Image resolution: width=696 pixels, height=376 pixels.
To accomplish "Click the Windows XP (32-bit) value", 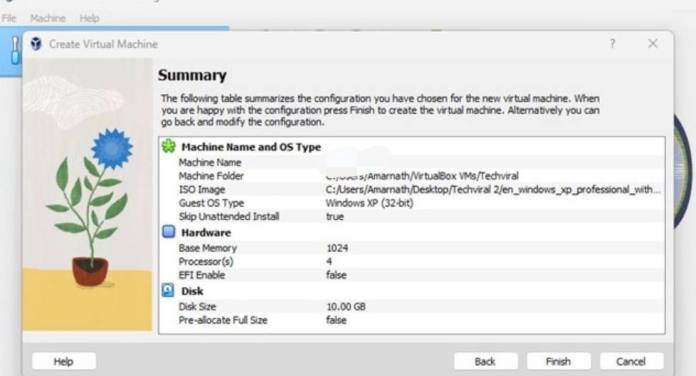I will (369, 203).
